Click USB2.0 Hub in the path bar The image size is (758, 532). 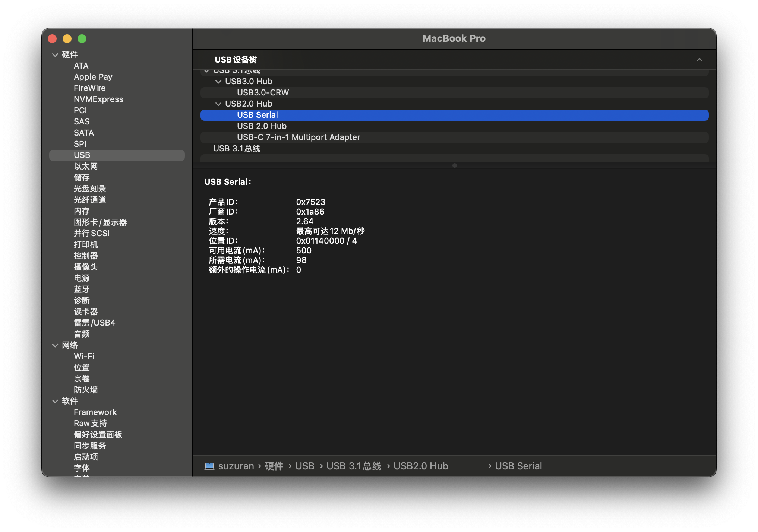(421, 466)
